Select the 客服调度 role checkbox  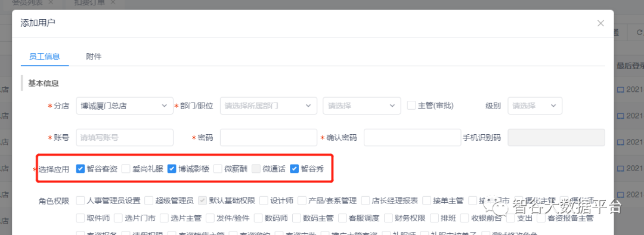(x=342, y=218)
